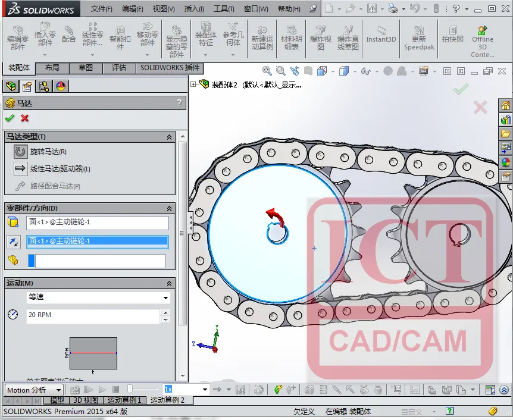
Task: Switch to the 评估 tab
Action: [x=119, y=68]
